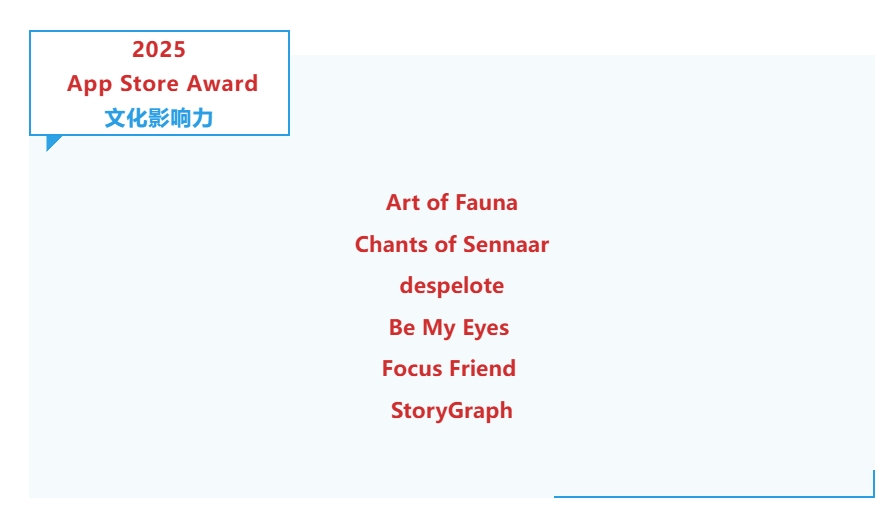Click the word Fauna in the list

pos(485,202)
